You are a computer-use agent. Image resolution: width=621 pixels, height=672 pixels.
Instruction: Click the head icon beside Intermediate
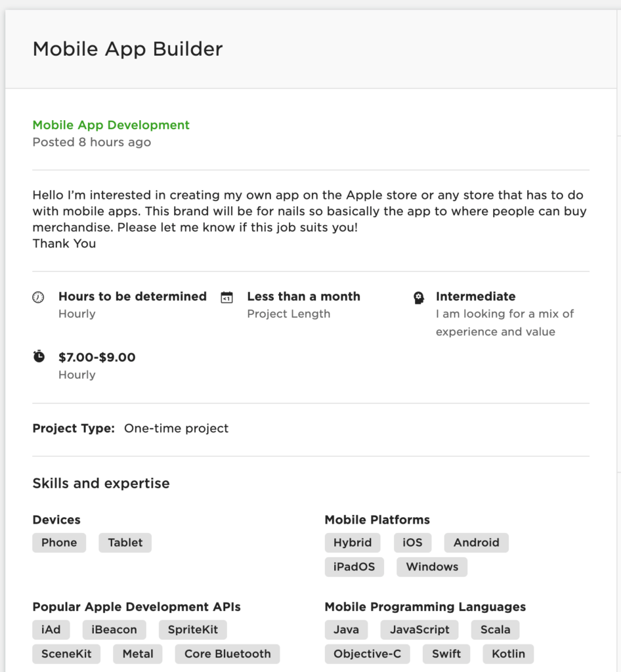coord(419,298)
